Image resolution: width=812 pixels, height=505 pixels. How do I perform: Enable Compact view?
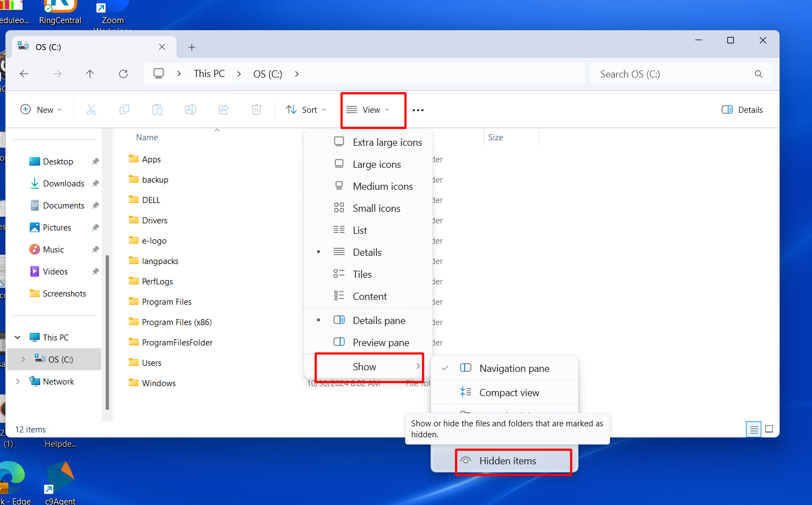[509, 392]
